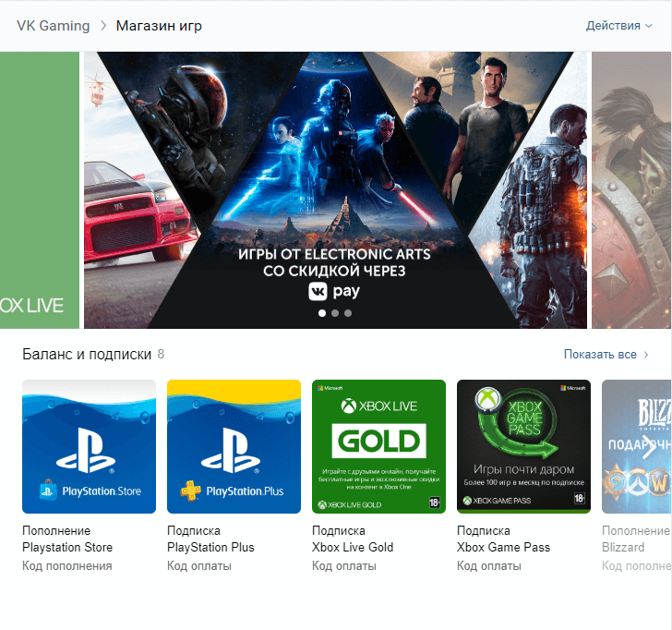Show next banner with Warcraft shield art
This screenshot has width=672, height=630.
tap(631, 190)
